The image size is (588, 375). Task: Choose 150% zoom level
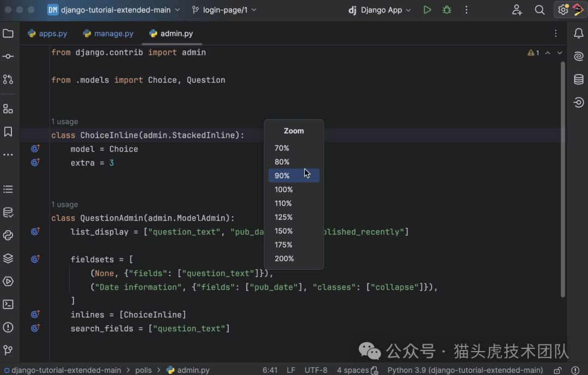click(284, 231)
